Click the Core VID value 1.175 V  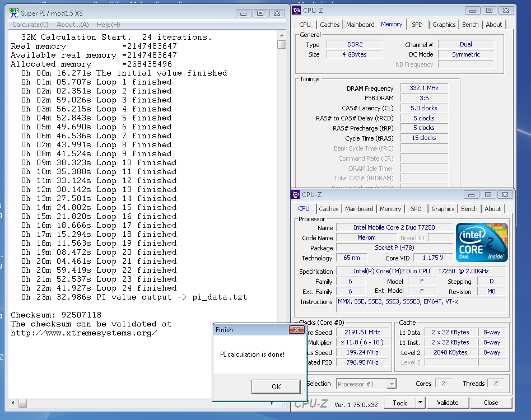click(433, 258)
